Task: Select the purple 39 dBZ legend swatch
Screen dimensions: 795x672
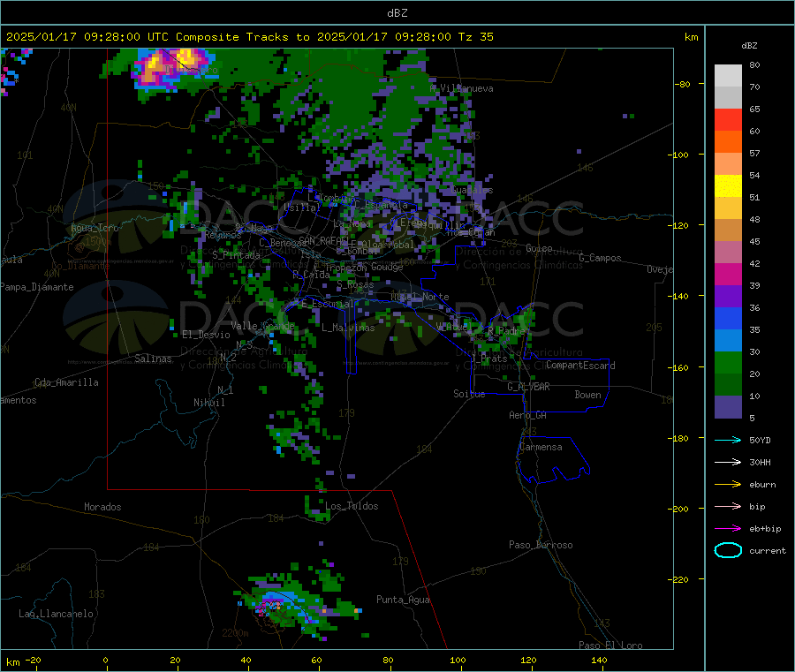Action: (x=728, y=297)
